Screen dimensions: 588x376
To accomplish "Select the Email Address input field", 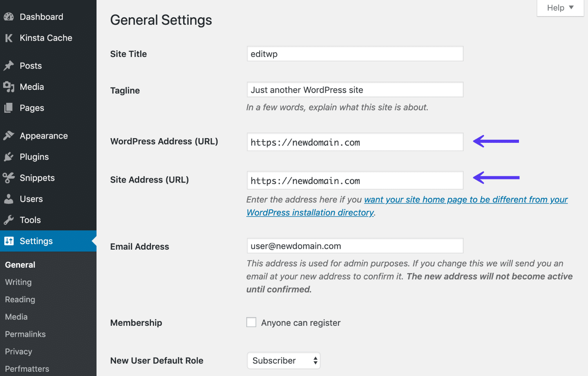I will coord(354,246).
